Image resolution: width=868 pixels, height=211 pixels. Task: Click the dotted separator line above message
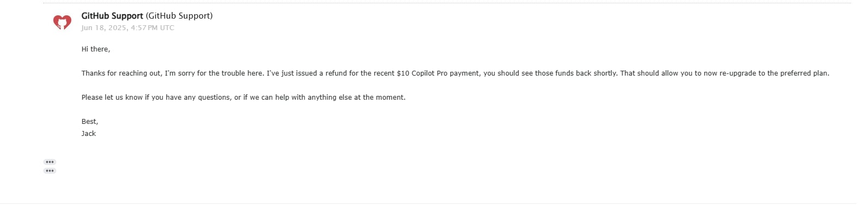pyautogui.click(x=447, y=3)
